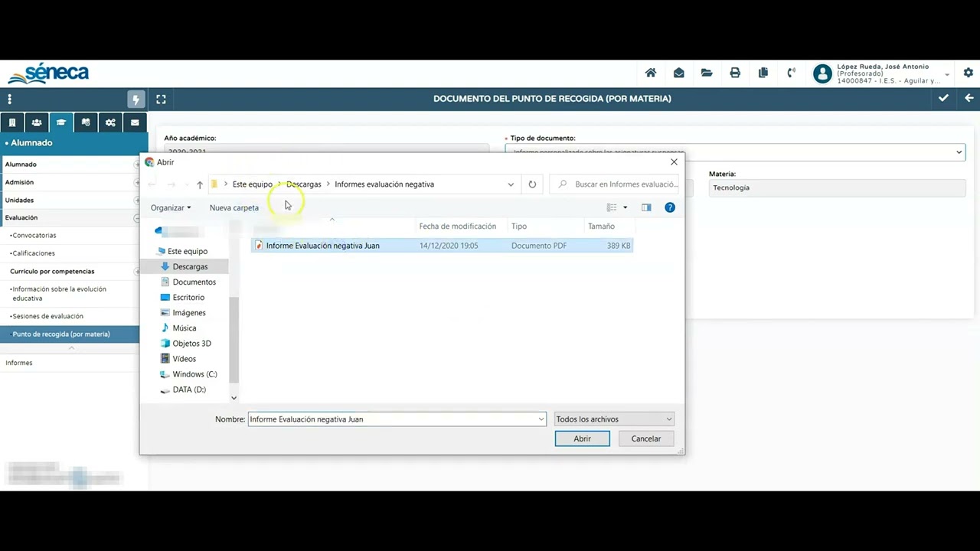The width and height of the screenshot is (980, 551).
Task: Click the Abrir button to open the file
Action: [x=583, y=439]
